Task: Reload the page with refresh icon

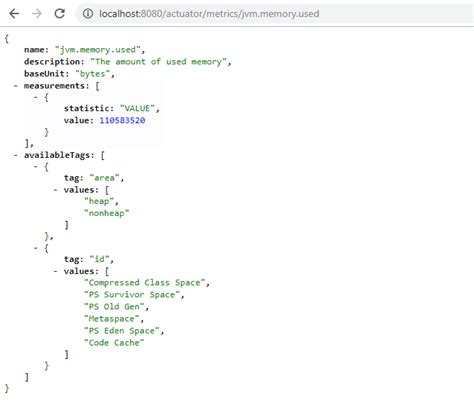Action: [x=60, y=13]
